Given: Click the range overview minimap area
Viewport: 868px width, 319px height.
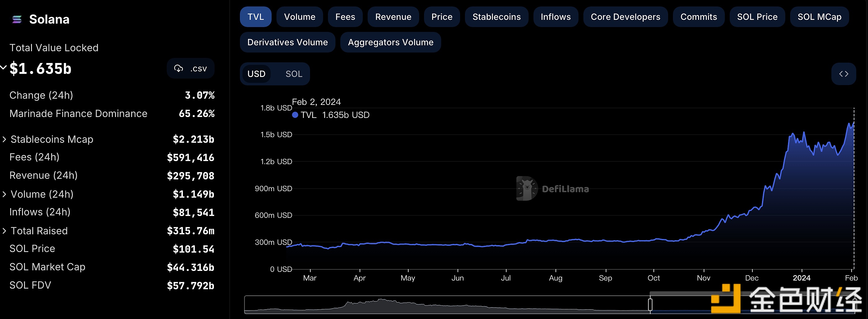Looking at the screenshot, I should [438, 305].
